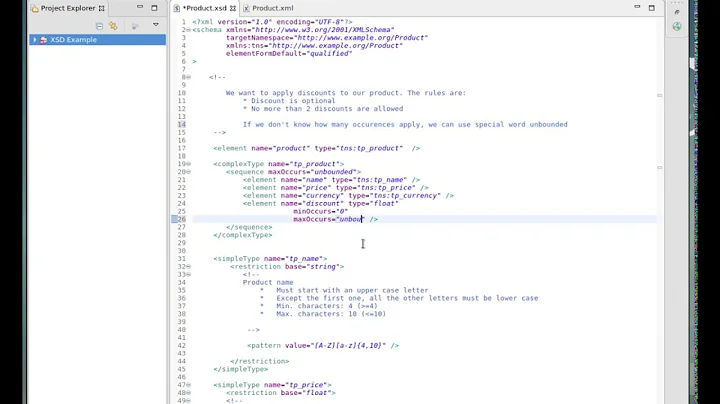This screenshot has height=404, width=720.
Task: Click the word "unbounded" in line 14 comment
Action: (548, 124)
